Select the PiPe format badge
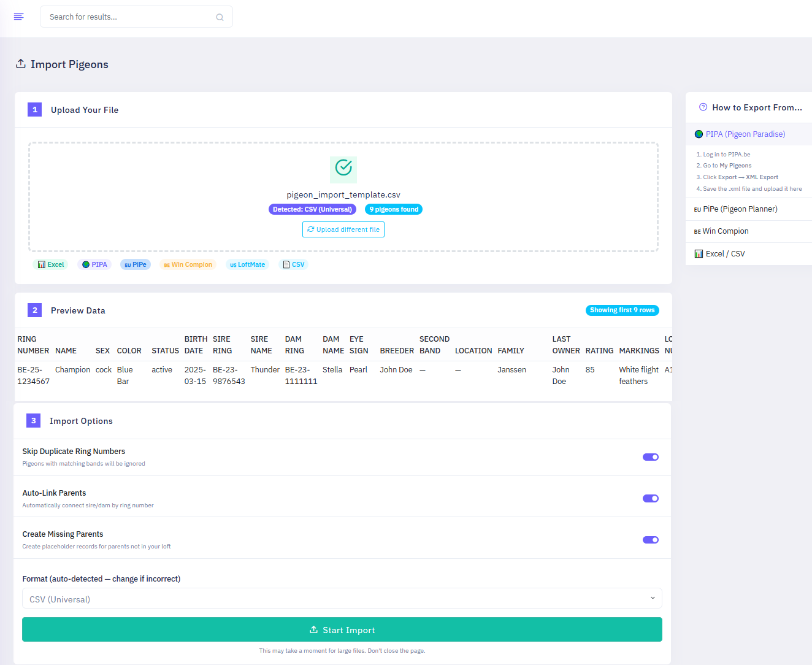The image size is (812, 665). point(136,264)
